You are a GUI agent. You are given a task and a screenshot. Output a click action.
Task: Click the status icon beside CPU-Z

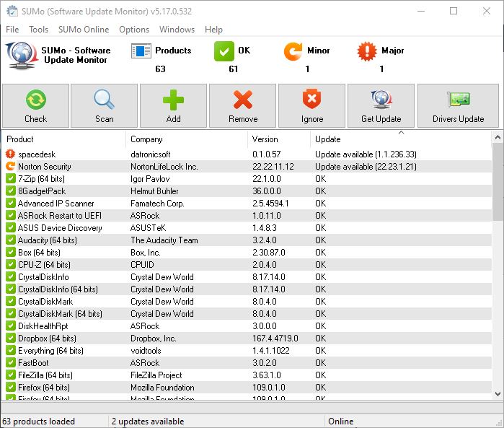pos(10,264)
